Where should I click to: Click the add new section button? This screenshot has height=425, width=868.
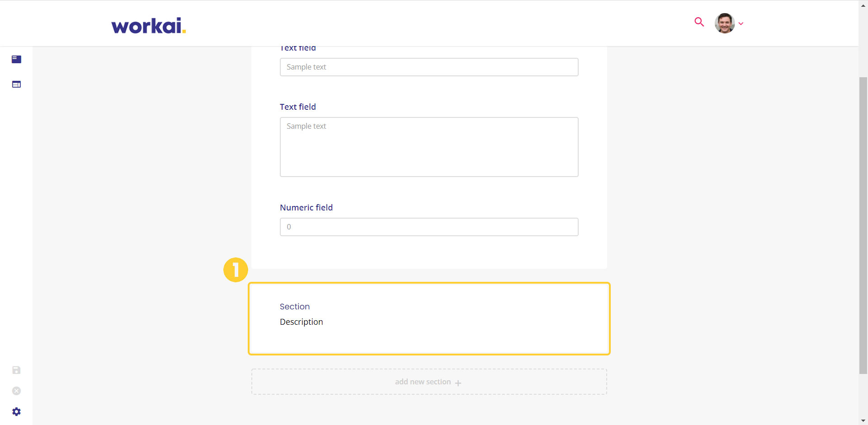[x=429, y=382]
